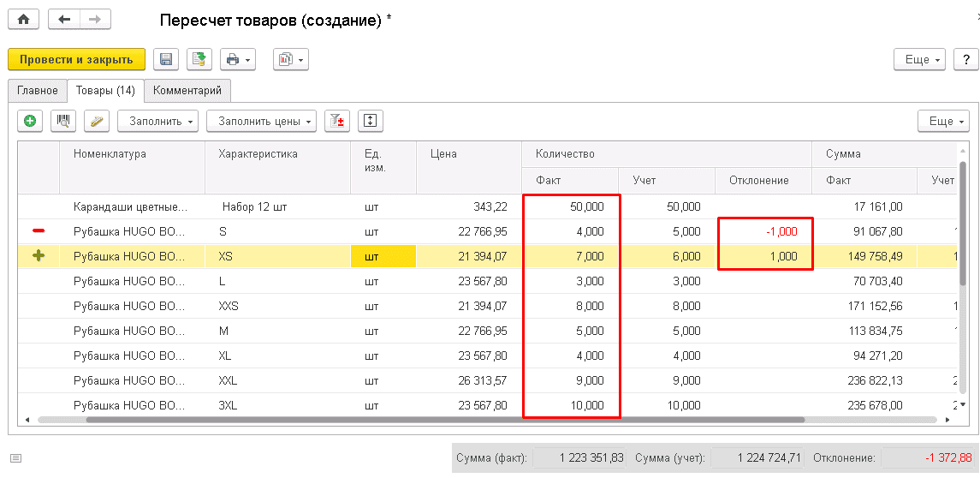Click the pencil edit rows icon
The image size is (980, 478).
96,121
